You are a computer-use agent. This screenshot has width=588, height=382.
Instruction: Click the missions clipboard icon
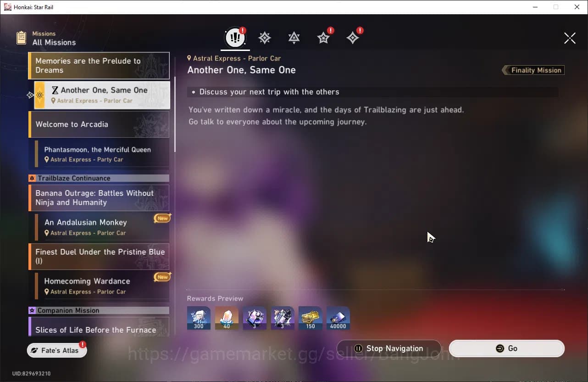pyautogui.click(x=21, y=38)
